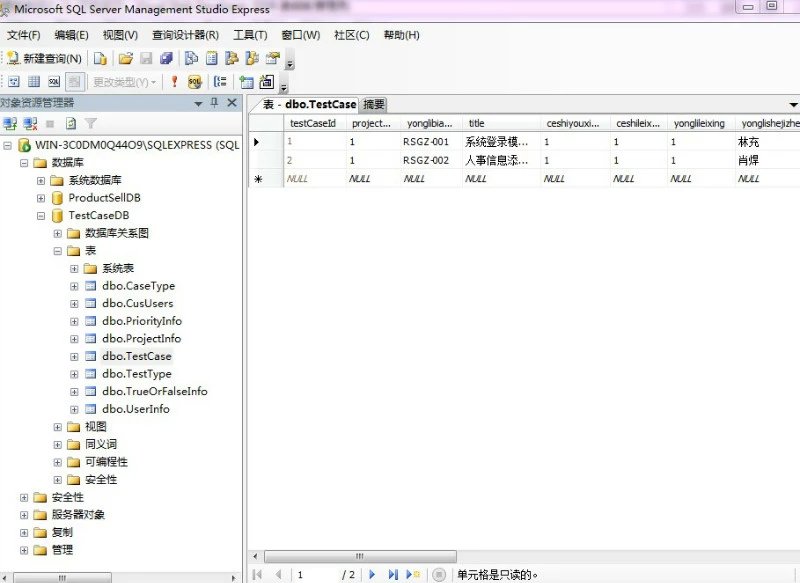Open the 更改类型 dropdown
800x583 pixels.
(124, 82)
